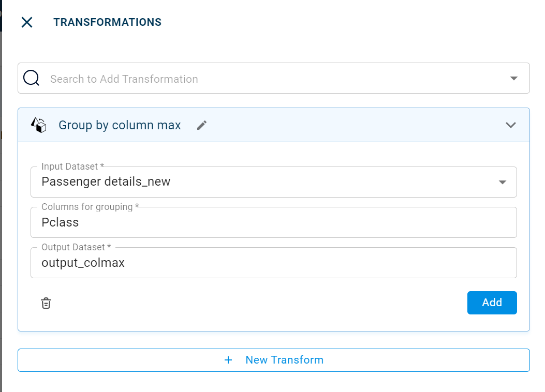Open the Search to Add Transformation dropdown arrow
545x392 pixels.
pyautogui.click(x=514, y=79)
